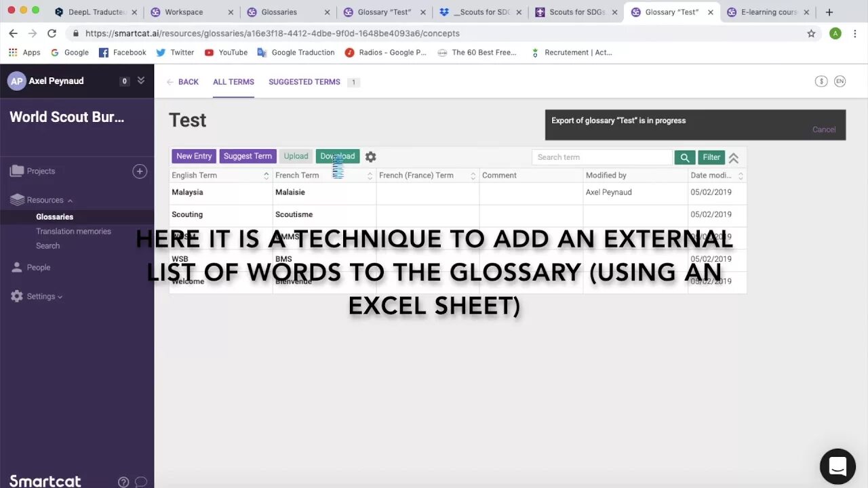Open Translation memories in sidebar
This screenshot has width=868, height=488.
coord(73,231)
